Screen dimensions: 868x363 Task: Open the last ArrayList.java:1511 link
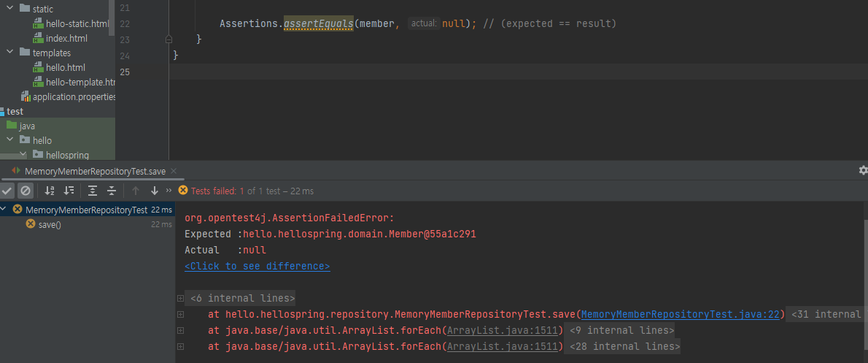tap(502, 346)
